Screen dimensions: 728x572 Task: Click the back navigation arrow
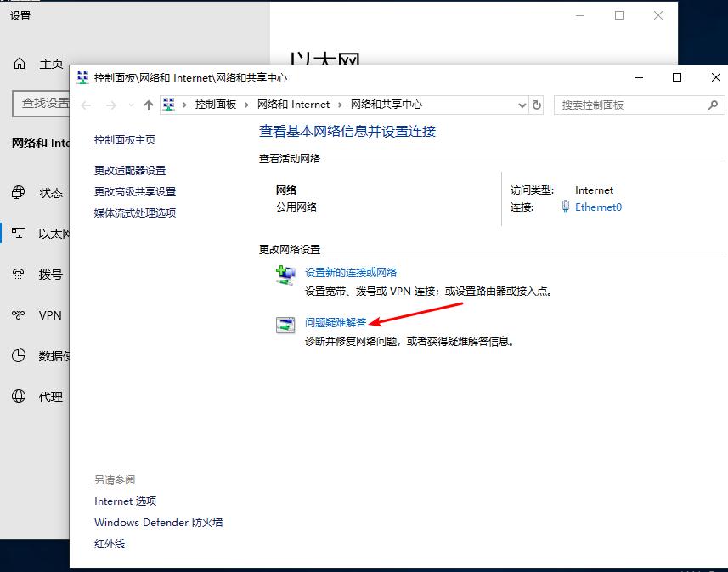tap(86, 105)
